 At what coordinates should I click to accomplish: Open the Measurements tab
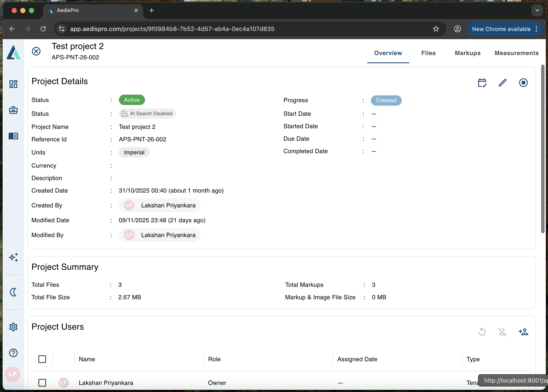point(517,53)
